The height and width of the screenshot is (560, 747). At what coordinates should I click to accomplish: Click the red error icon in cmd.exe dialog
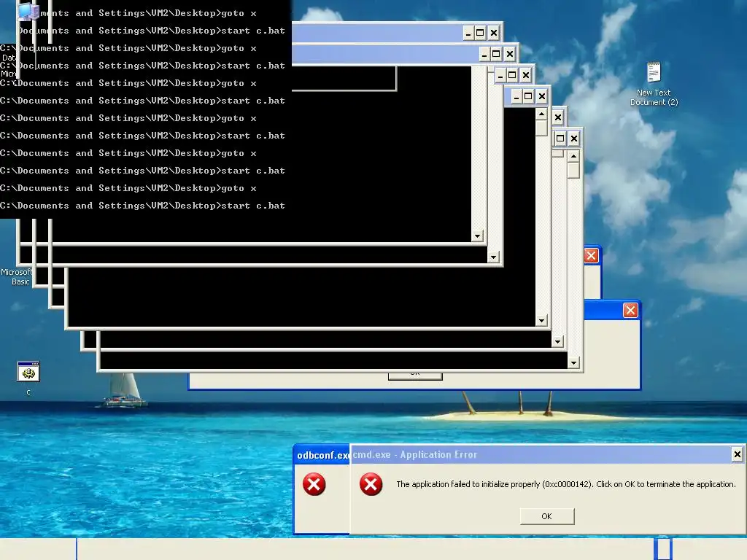pyautogui.click(x=371, y=484)
